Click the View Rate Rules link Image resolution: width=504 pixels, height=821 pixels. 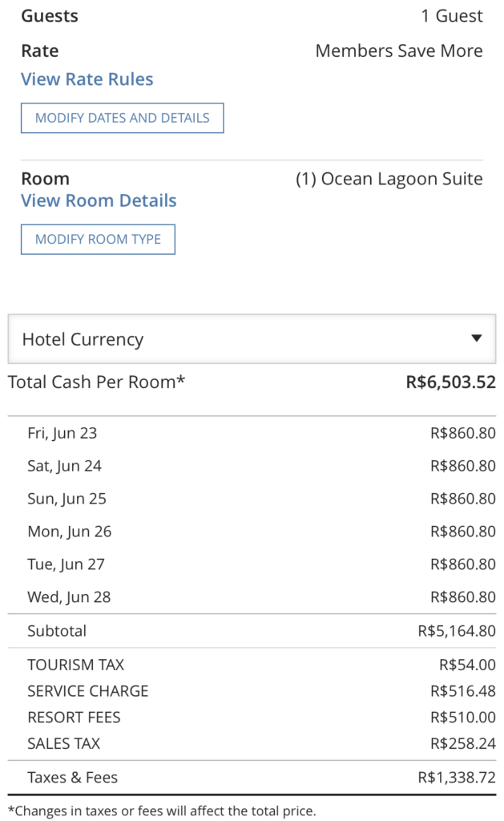point(88,79)
